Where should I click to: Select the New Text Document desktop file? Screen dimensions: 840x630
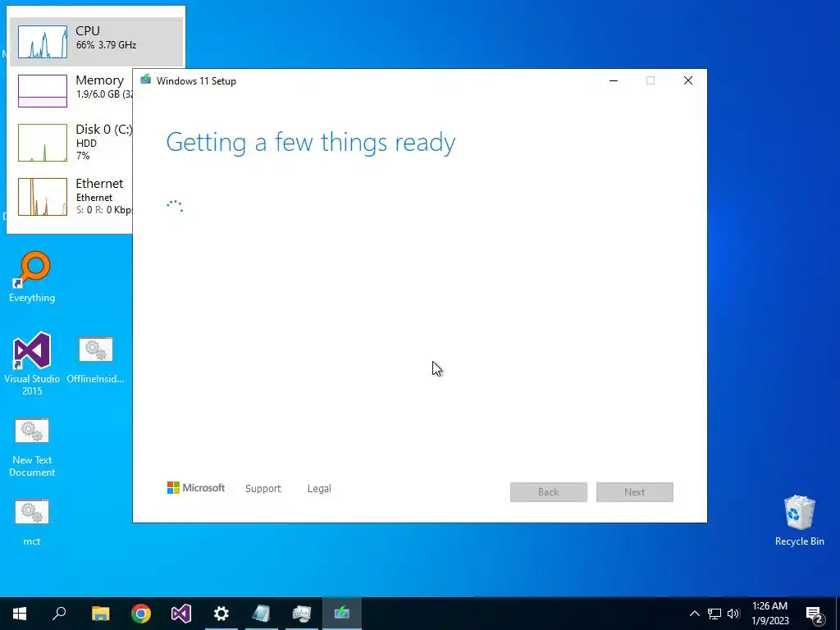32,447
